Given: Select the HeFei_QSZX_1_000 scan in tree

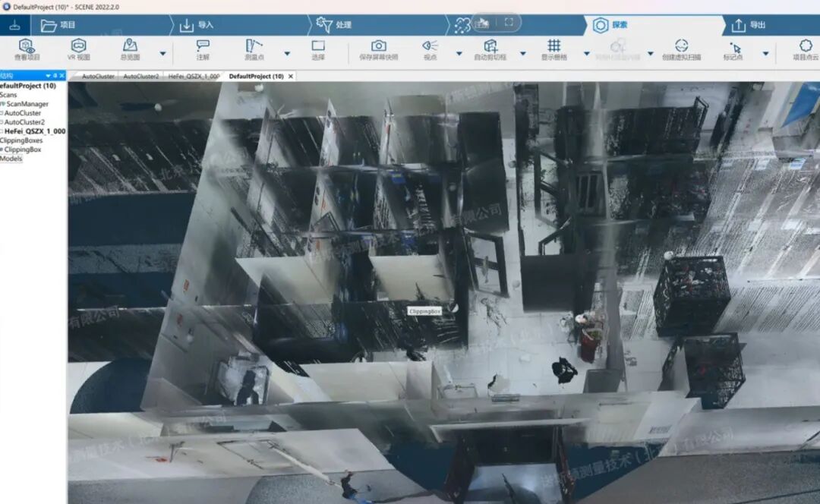Looking at the screenshot, I should pos(35,131).
